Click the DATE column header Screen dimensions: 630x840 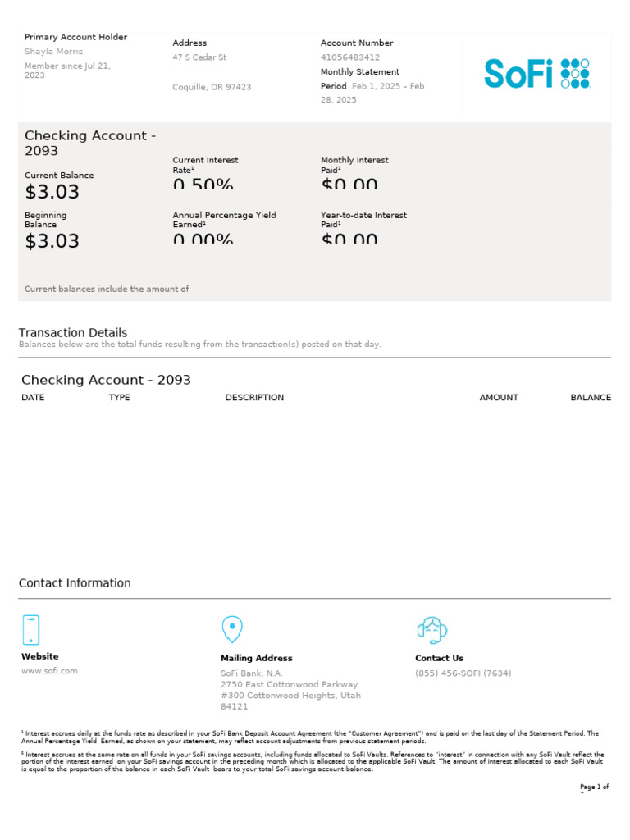tap(33, 398)
